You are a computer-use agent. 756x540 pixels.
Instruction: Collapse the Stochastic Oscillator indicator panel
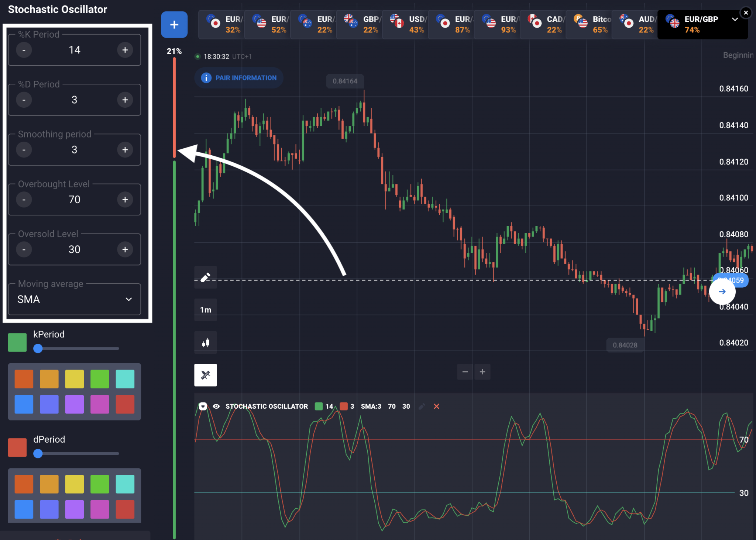(x=203, y=406)
